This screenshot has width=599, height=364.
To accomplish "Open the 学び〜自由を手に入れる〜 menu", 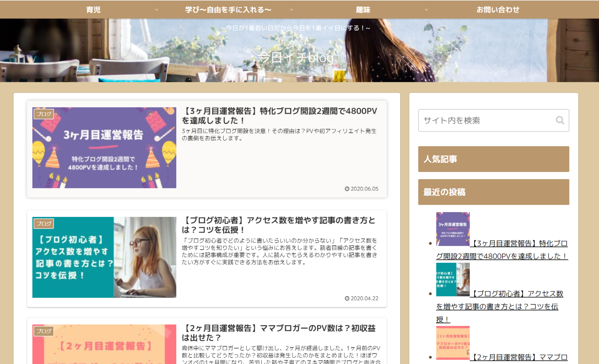I will pyautogui.click(x=228, y=10).
